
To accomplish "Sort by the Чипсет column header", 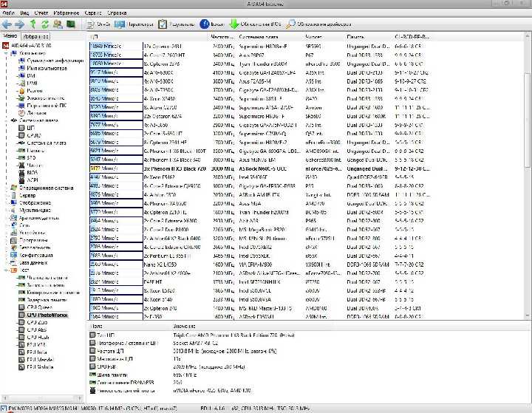I will pos(324,37).
